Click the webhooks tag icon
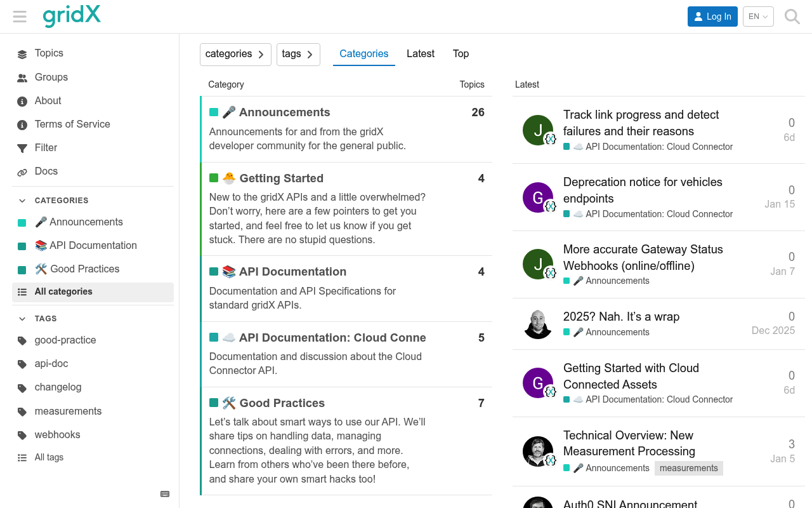This screenshot has height=508, width=812. click(x=22, y=435)
